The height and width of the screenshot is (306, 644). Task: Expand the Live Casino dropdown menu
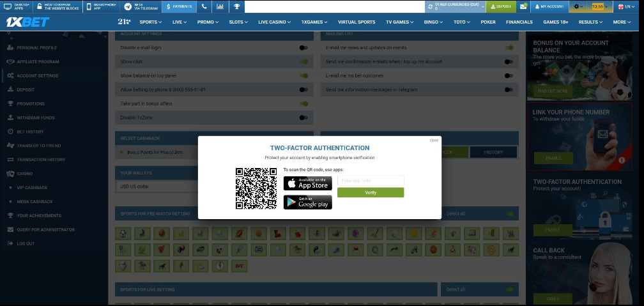click(x=274, y=22)
